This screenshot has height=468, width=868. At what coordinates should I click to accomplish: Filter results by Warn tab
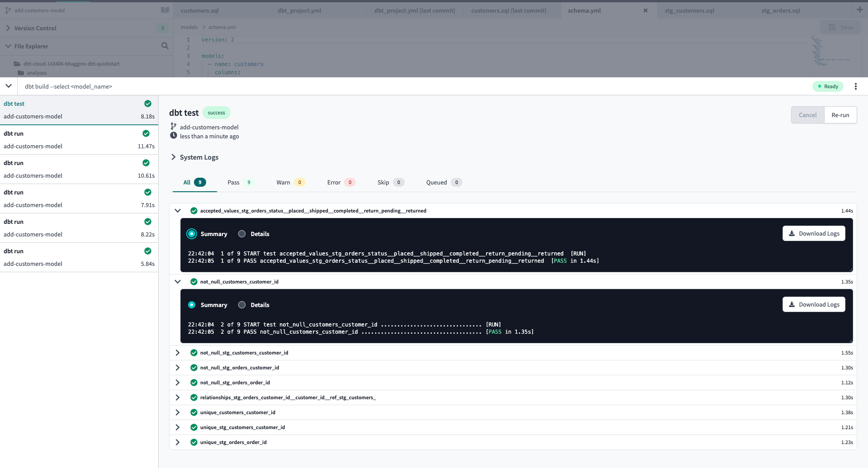(x=290, y=182)
